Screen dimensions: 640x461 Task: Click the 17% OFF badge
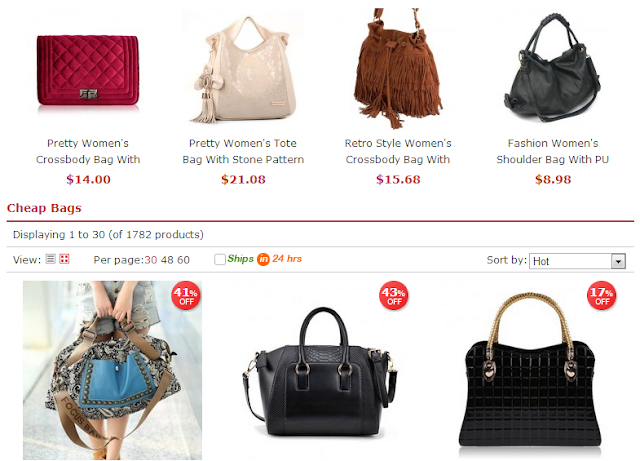[x=602, y=296]
